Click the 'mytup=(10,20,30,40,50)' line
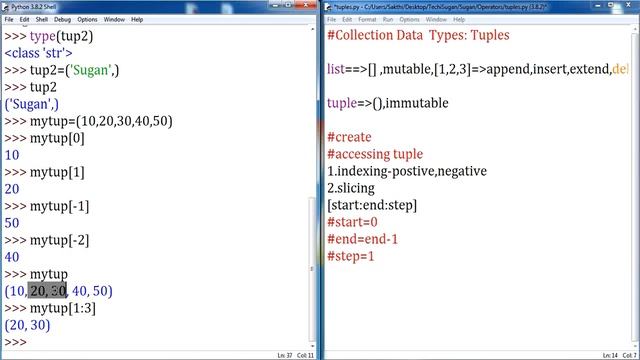The image size is (640, 360). (89, 121)
